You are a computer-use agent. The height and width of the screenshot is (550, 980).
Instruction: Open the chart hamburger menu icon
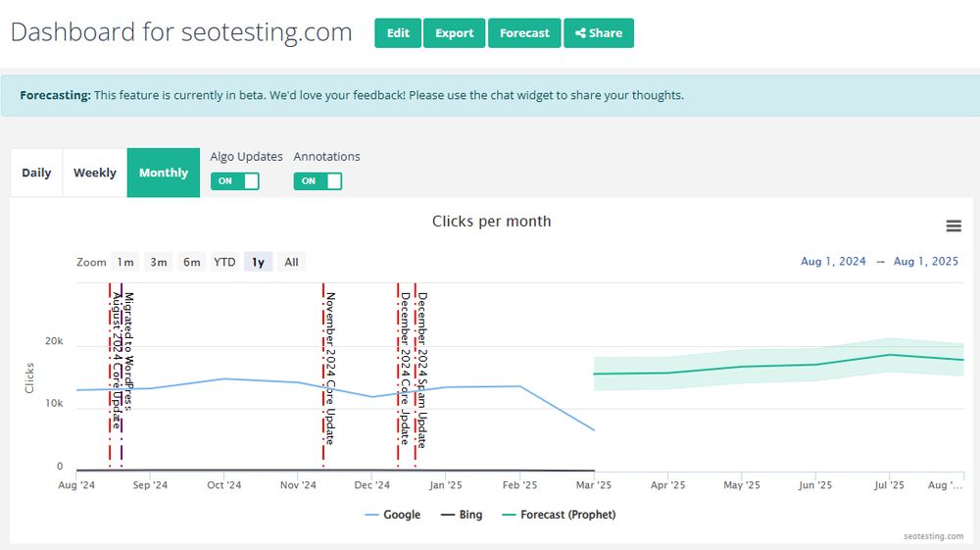[954, 226]
